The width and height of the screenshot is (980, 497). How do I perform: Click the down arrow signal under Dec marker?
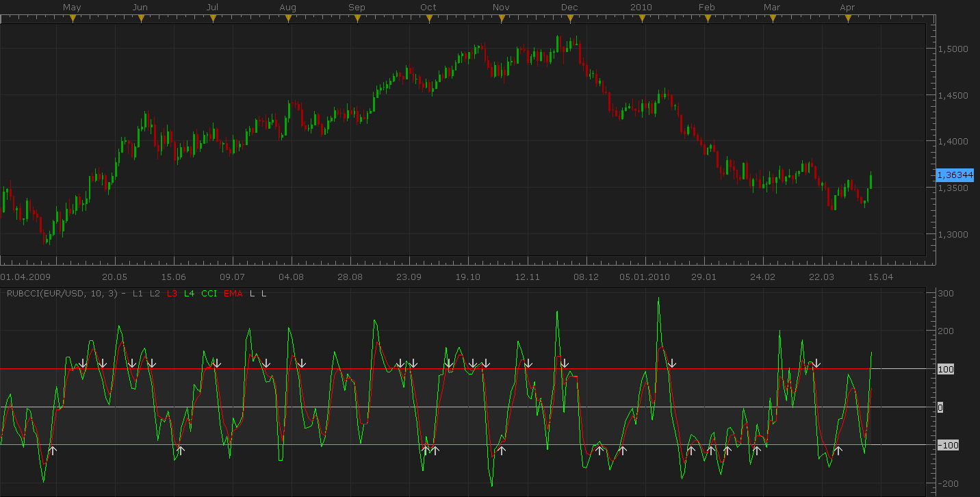point(565,363)
